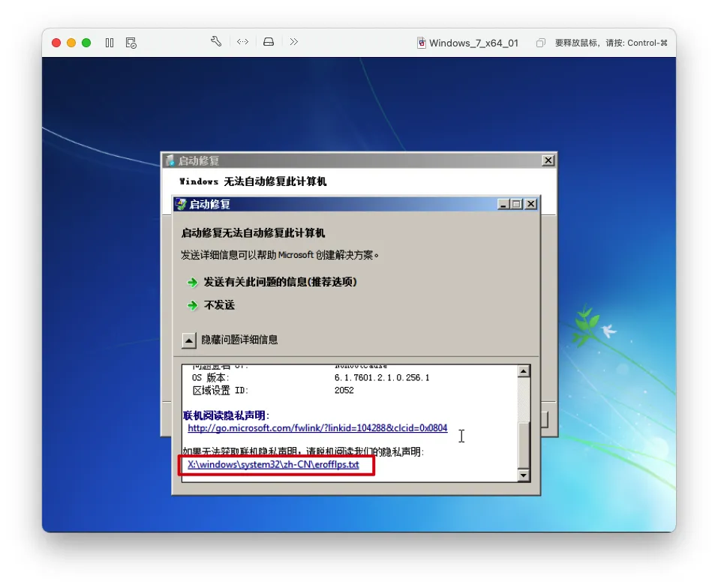This screenshot has width=718, height=588.
Task: Choose 发送有关此问题的信息(推荐选项)
Action: (280, 282)
